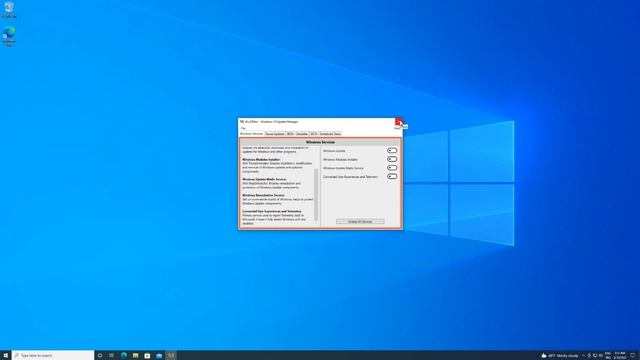640x360 pixels.
Task: Open the taskbar clock and date
Action: [620, 356]
